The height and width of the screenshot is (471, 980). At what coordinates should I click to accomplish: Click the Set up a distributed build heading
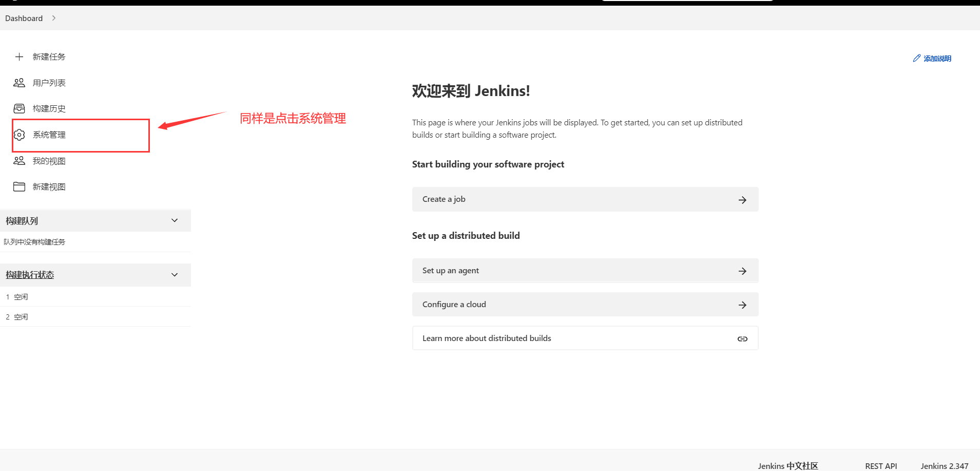(x=466, y=236)
